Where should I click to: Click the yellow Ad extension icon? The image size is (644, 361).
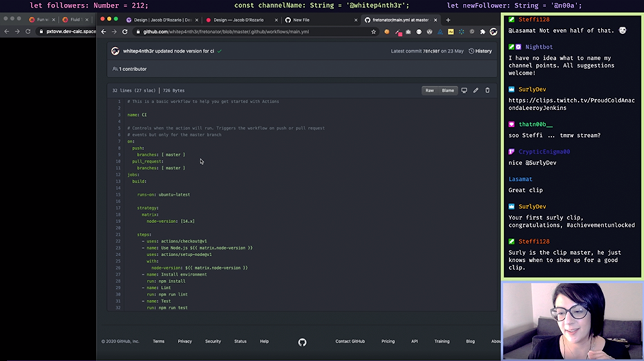pos(451,32)
